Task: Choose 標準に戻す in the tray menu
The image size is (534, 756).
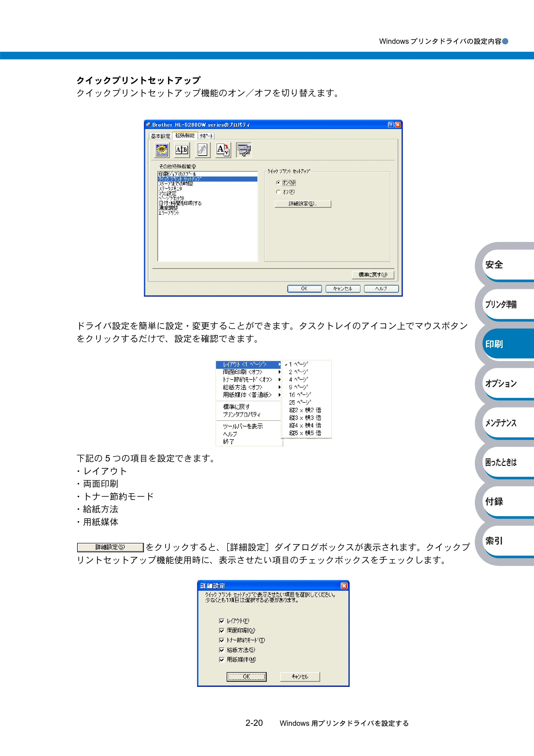Action: (249, 407)
